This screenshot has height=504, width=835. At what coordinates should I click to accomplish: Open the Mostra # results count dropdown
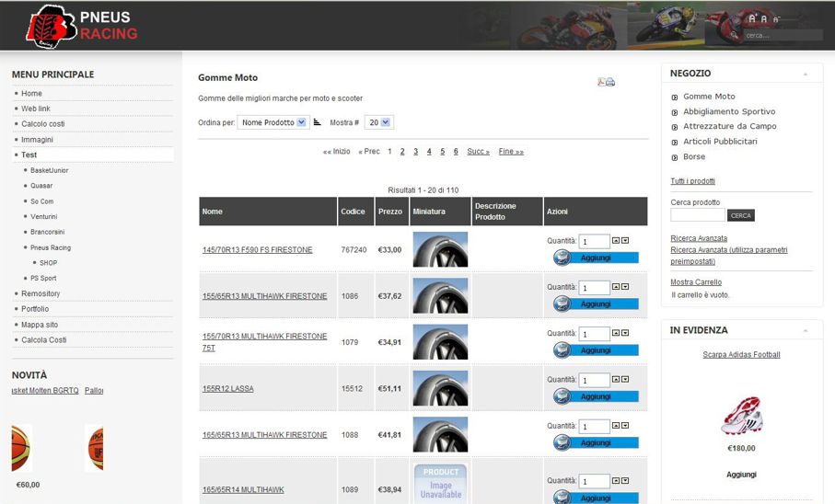click(378, 122)
